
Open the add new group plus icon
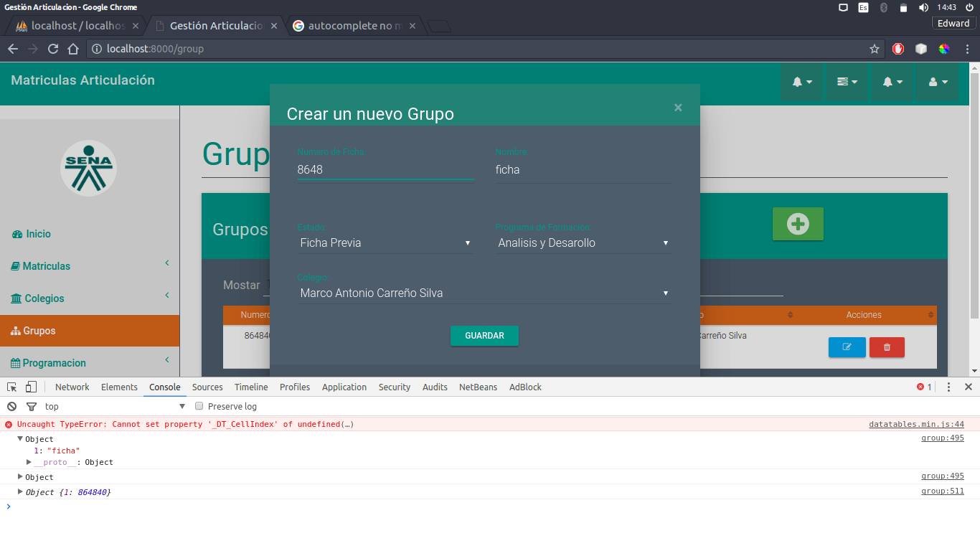pyautogui.click(x=798, y=224)
